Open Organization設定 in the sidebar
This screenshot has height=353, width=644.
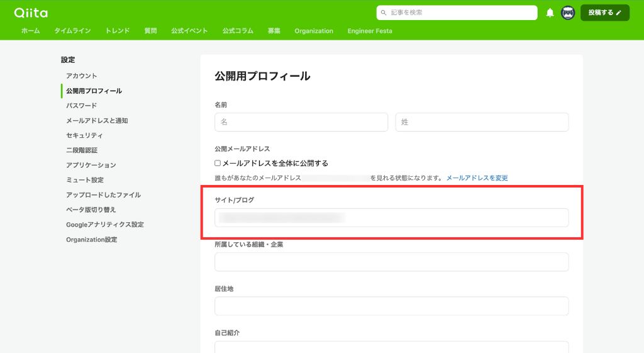92,240
